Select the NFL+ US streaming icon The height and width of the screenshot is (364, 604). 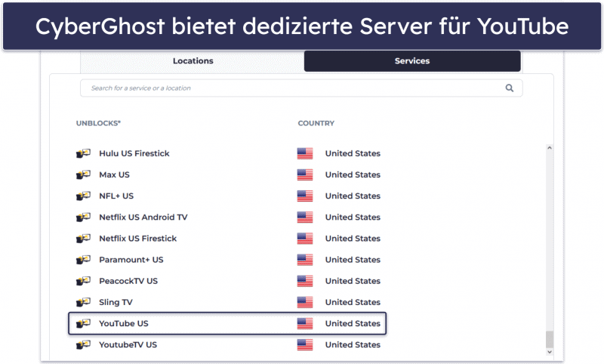[83, 196]
